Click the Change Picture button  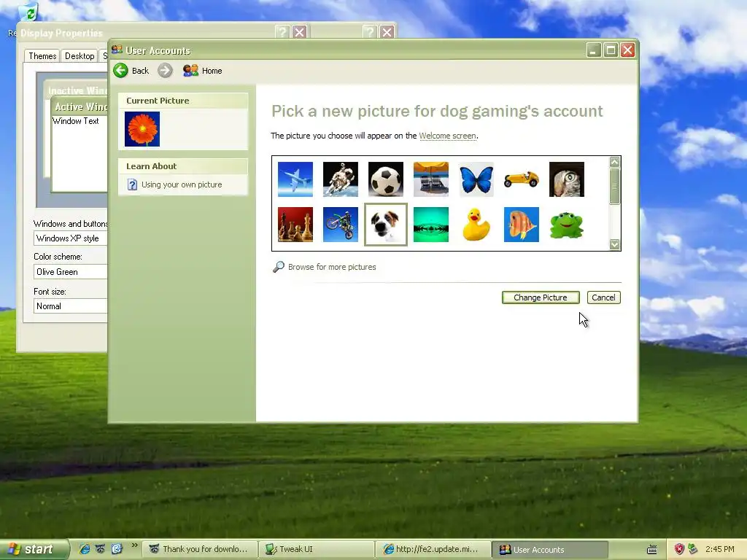tap(541, 297)
